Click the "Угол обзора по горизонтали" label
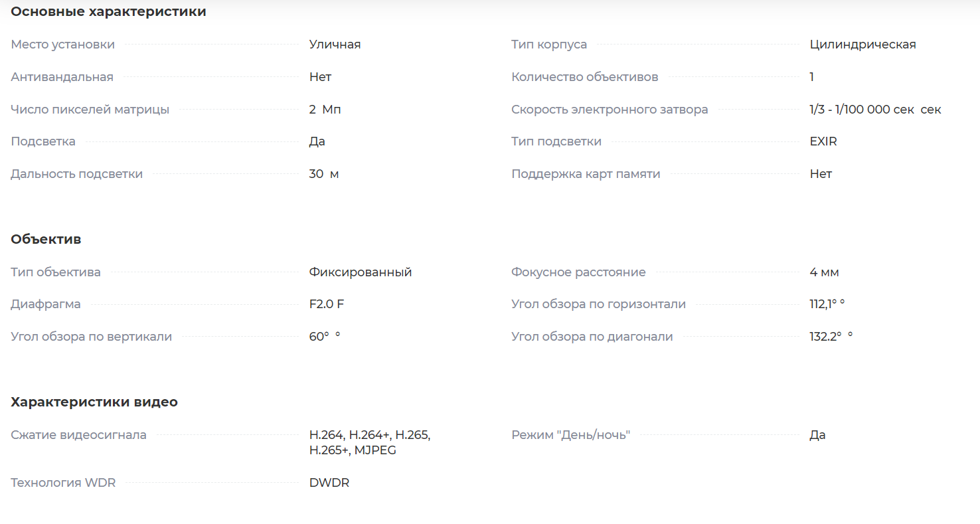This screenshot has height=524, width=980. [598, 304]
